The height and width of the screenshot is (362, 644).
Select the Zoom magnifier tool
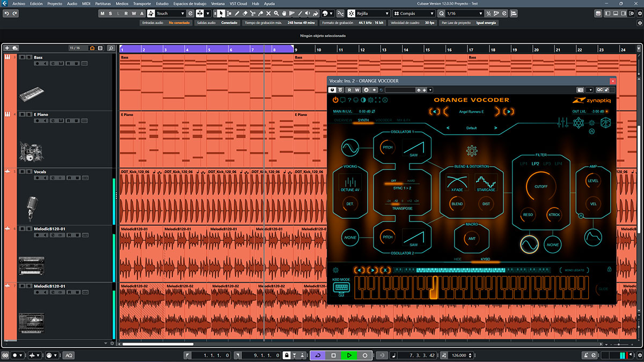pos(276,13)
